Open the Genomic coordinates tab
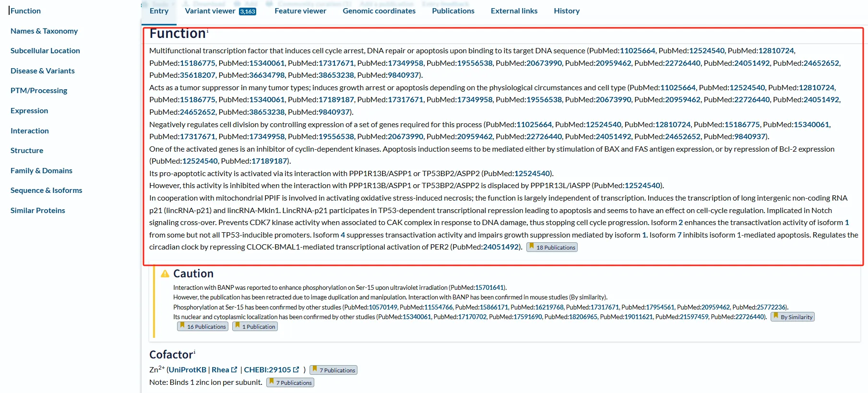The height and width of the screenshot is (393, 868). 379,11
